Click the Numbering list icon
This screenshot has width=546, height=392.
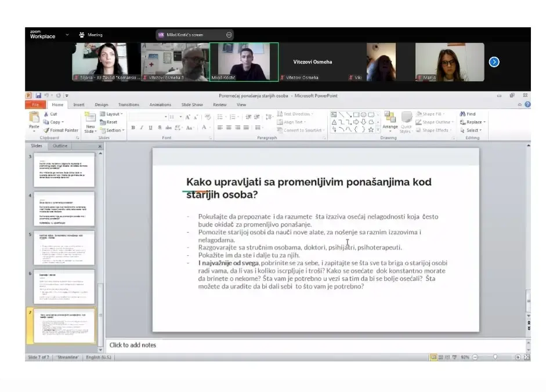pos(233,117)
